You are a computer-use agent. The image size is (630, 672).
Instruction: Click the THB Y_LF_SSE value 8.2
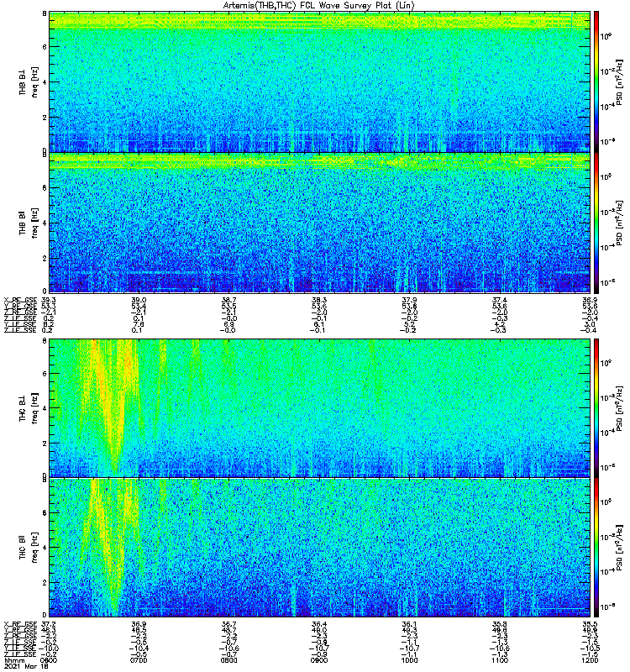point(49,324)
